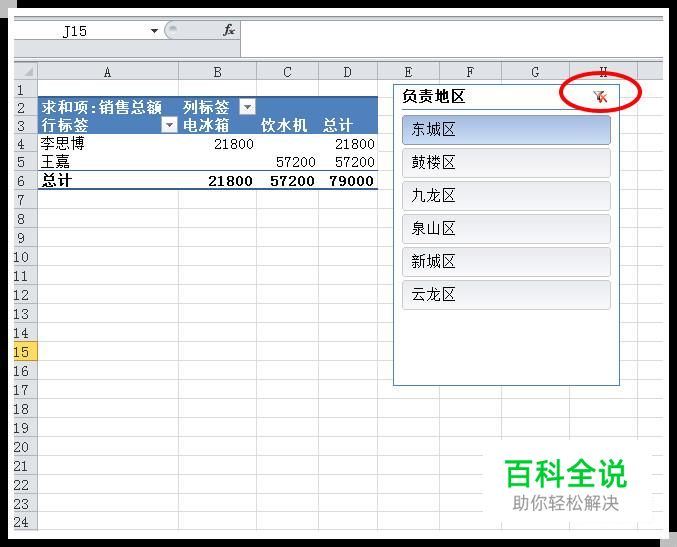677x547 pixels.
Task: Click cell D5 showing 57200
Action: point(348,161)
